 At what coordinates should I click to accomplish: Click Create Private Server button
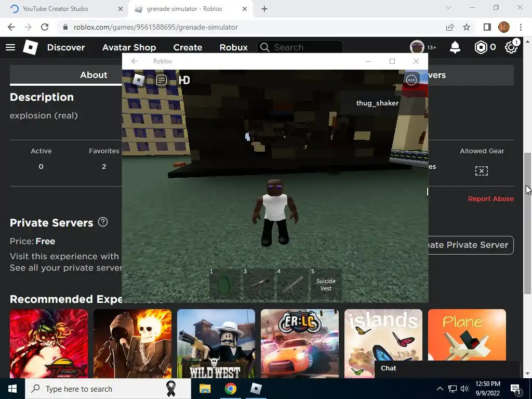point(471,245)
